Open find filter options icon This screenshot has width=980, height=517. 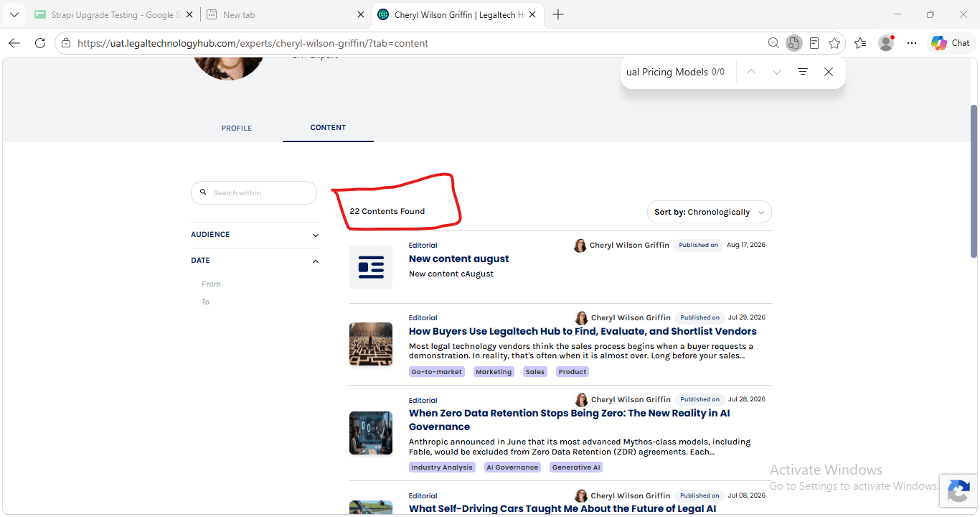point(803,72)
